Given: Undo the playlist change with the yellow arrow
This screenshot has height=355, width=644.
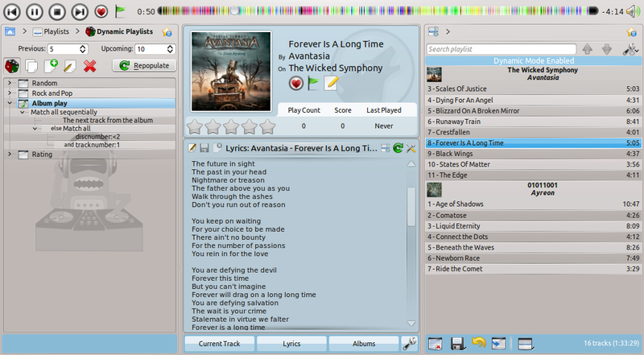Looking at the screenshot, I should 478,343.
